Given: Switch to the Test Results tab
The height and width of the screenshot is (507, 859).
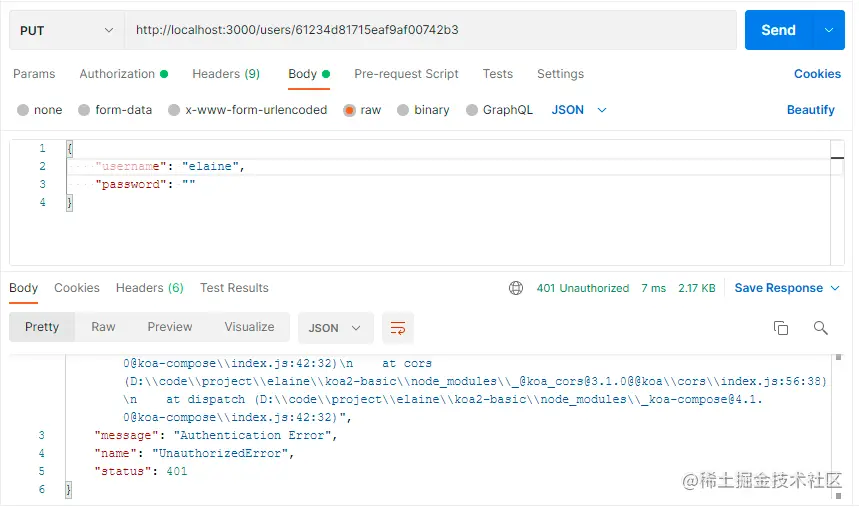Looking at the screenshot, I should pyautogui.click(x=234, y=288).
